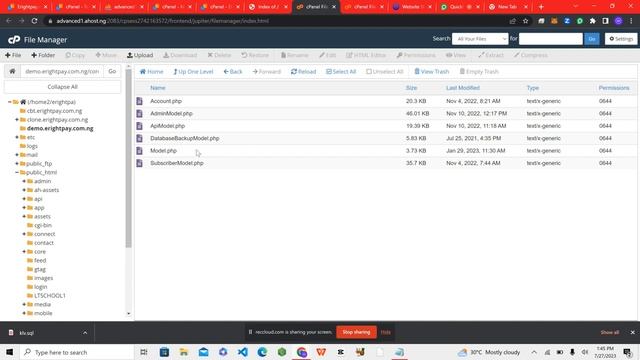Sort by the Type column header
This screenshot has height=360, width=640.
pos(533,88)
